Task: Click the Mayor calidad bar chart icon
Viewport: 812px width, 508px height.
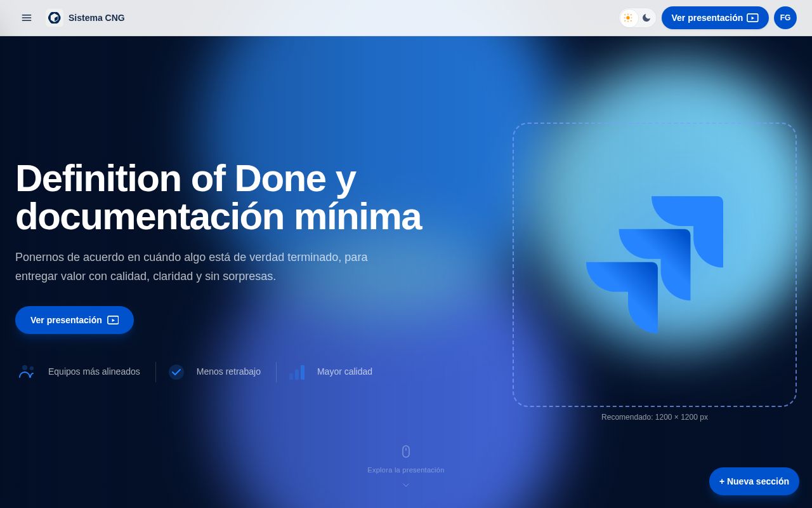Action: pos(297,372)
